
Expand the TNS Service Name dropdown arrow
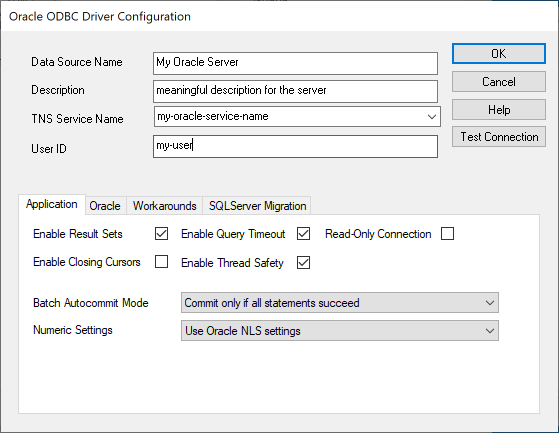point(432,117)
